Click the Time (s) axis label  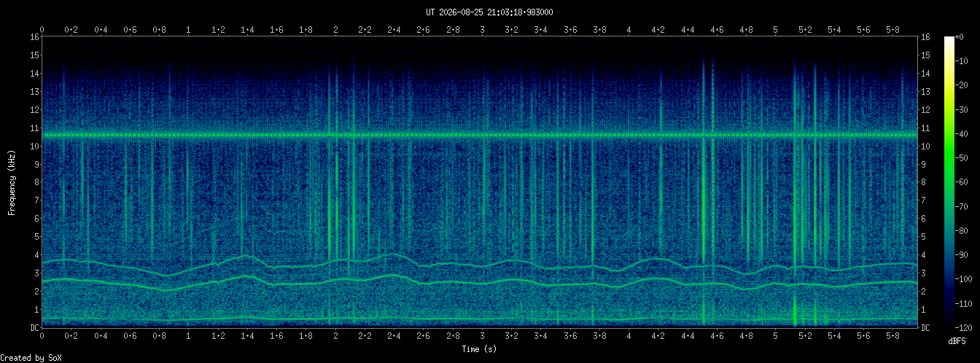480,350
